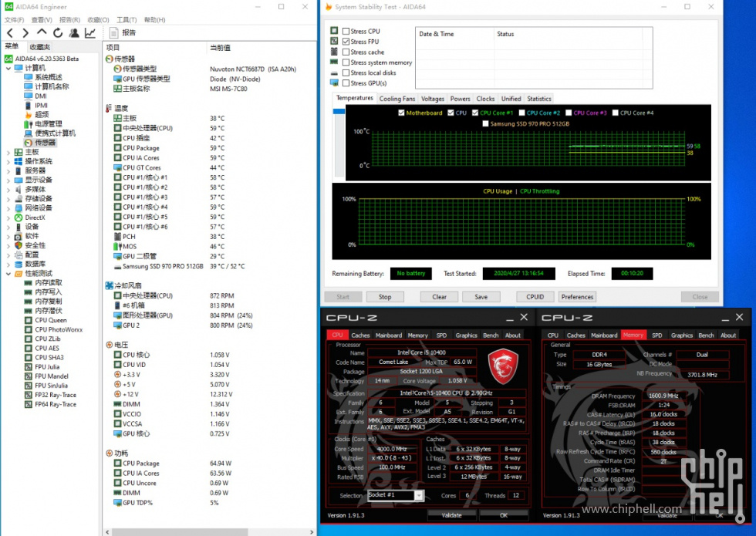The width and height of the screenshot is (756, 536).
Task: Select 系统概述 in the AIDA64 tree
Action: tap(48, 77)
